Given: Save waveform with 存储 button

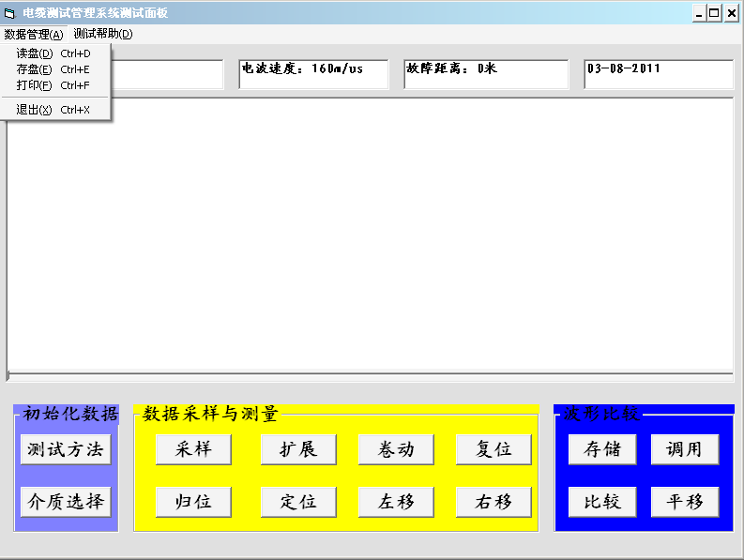Looking at the screenshot, I should tap(602, 449).
